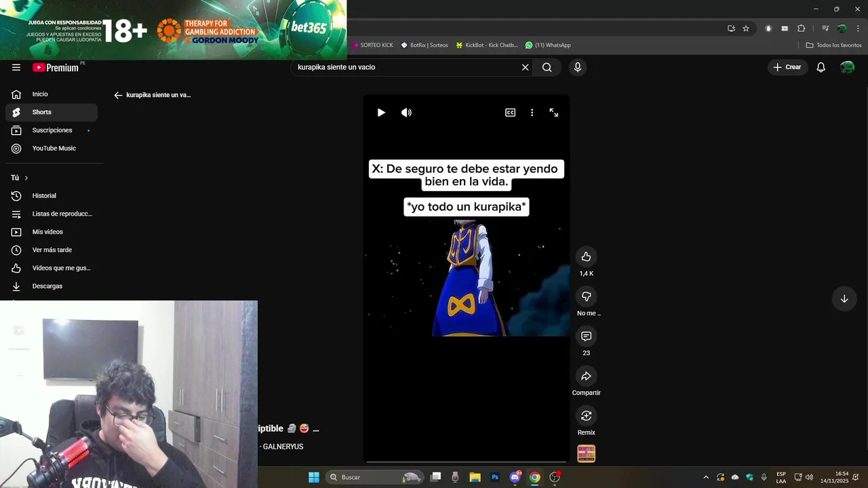868x488 pixels.
Task: Open the clock showing 16:54
Action: click(835, 477)
